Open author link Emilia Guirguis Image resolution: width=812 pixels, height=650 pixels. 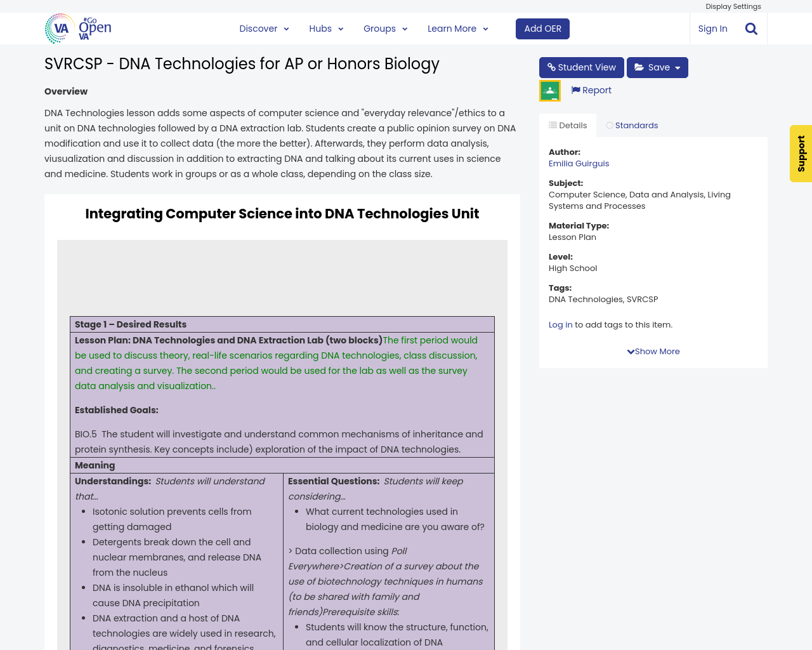tap(579, 162)
